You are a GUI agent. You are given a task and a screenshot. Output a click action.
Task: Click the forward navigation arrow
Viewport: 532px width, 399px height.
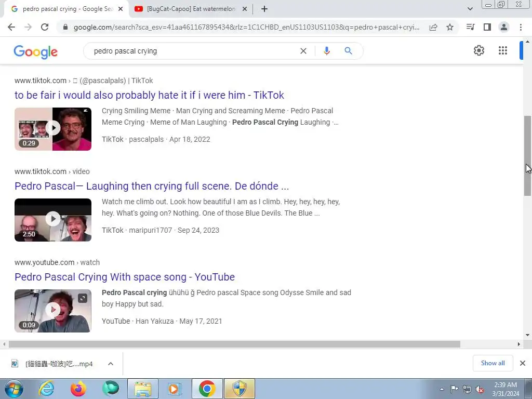[x=28, y=27]
